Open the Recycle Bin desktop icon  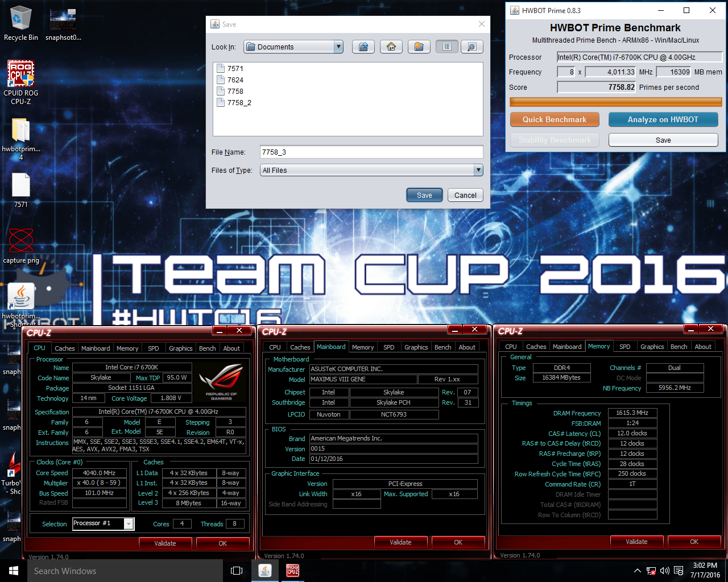(20, 23)
